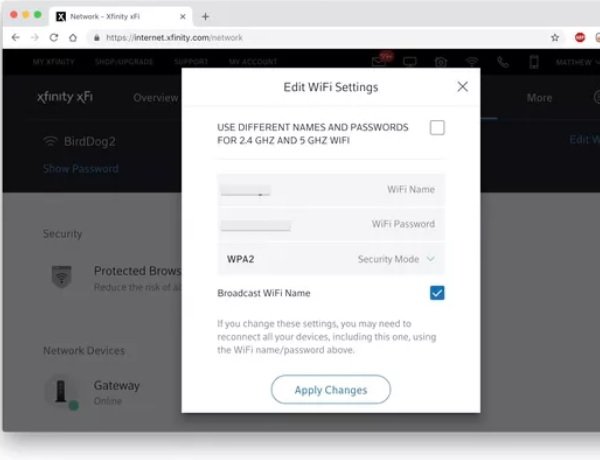The image size is (600, 460).
Task: Show the BirdDog2 password link
Action: (x=81, y=168)
